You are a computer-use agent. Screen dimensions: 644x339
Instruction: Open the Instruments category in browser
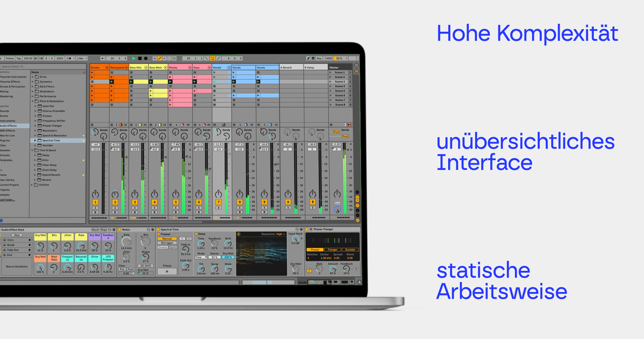point(8,121)
